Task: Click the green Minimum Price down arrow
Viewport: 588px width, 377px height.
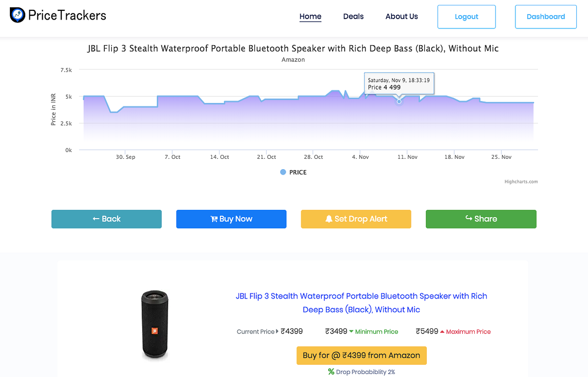Action: (x=351, y=331)
